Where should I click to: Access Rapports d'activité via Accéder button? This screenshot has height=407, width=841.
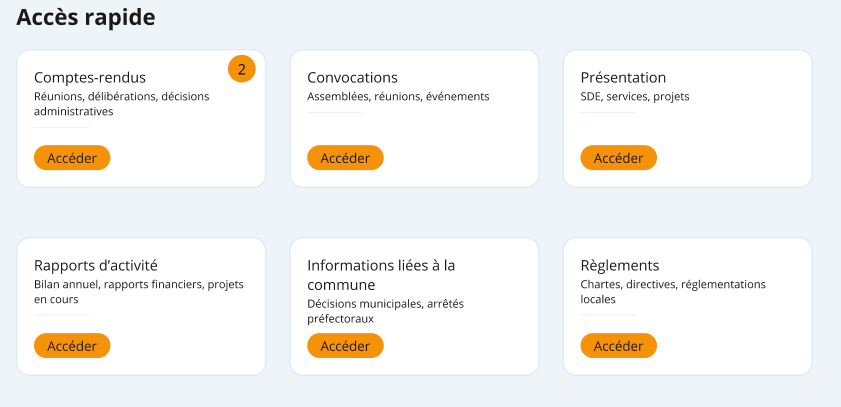click(72, 346)
